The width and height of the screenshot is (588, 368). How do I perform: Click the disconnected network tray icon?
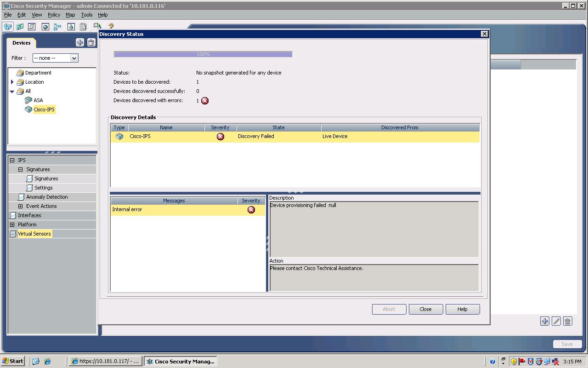555,362
